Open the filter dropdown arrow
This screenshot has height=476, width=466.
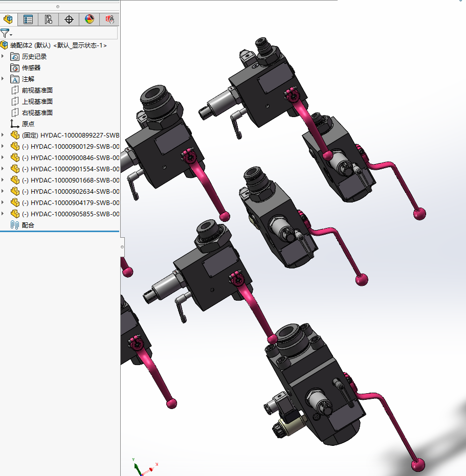[11, 35]
